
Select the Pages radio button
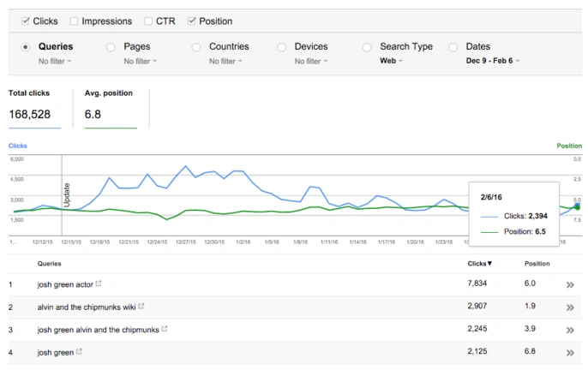coord(111,47)
